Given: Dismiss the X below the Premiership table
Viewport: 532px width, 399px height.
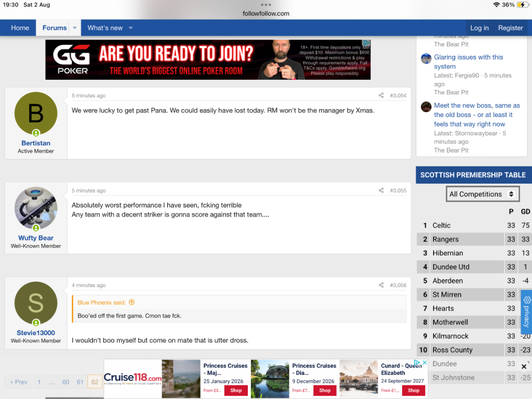Looking at the screenshot, I should [524, 366].
